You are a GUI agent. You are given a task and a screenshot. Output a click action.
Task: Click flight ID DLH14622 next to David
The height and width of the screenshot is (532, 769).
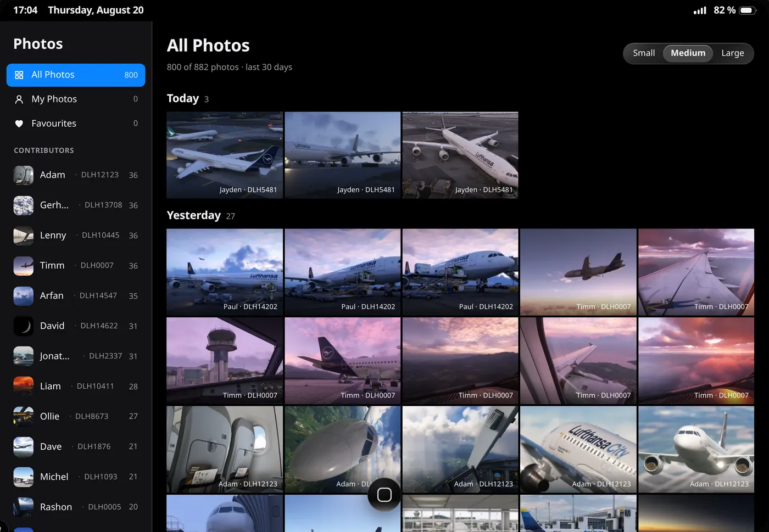[99, 326]
